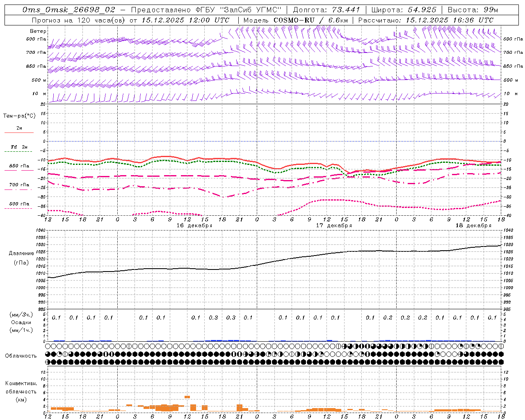This screenshot has width=525, height=420.
Task: Click the dotted pink line under legend 500 гПа
Action: pyautogui.click(x=19, y=208)
